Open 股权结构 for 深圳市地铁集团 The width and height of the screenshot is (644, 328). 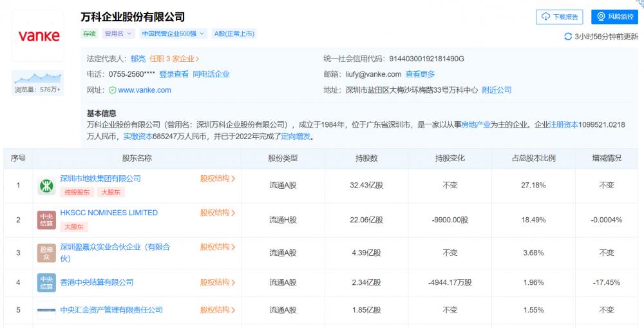[x=218, y=178]
